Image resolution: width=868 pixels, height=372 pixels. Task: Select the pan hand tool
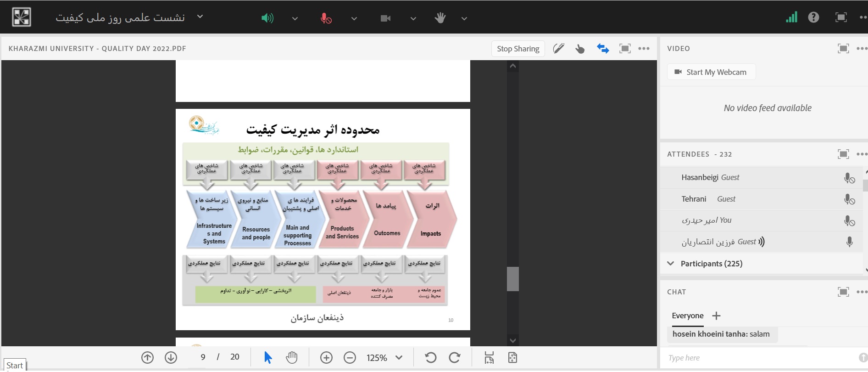(x=292, y=357)
